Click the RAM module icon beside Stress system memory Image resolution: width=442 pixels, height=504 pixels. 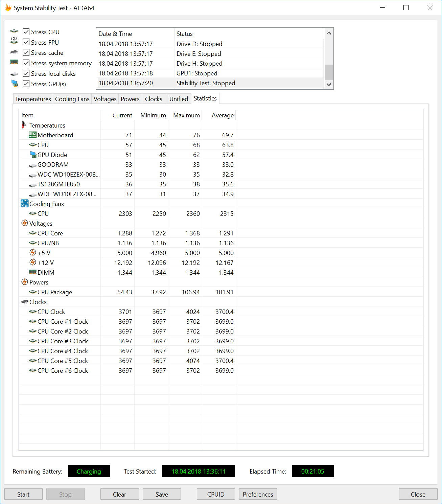(x=14, y=62)
